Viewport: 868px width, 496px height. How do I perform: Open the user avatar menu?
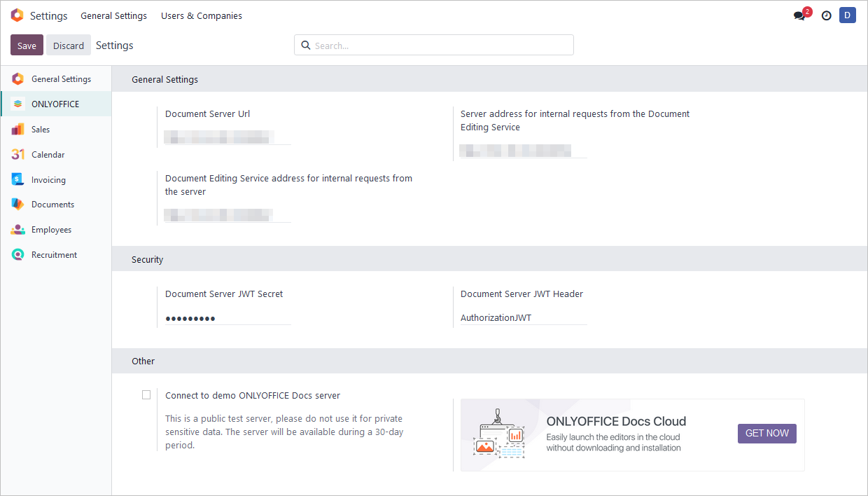848,15
